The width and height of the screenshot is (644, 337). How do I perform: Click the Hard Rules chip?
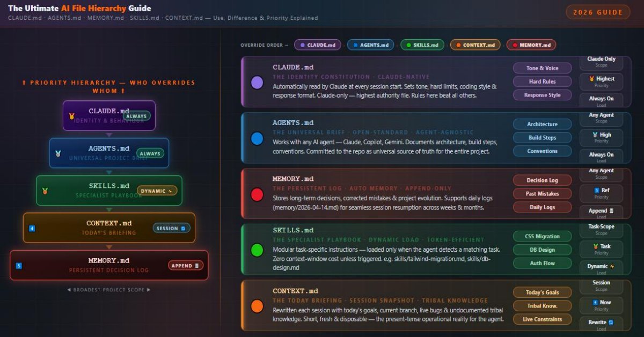[x=542, y=82]
